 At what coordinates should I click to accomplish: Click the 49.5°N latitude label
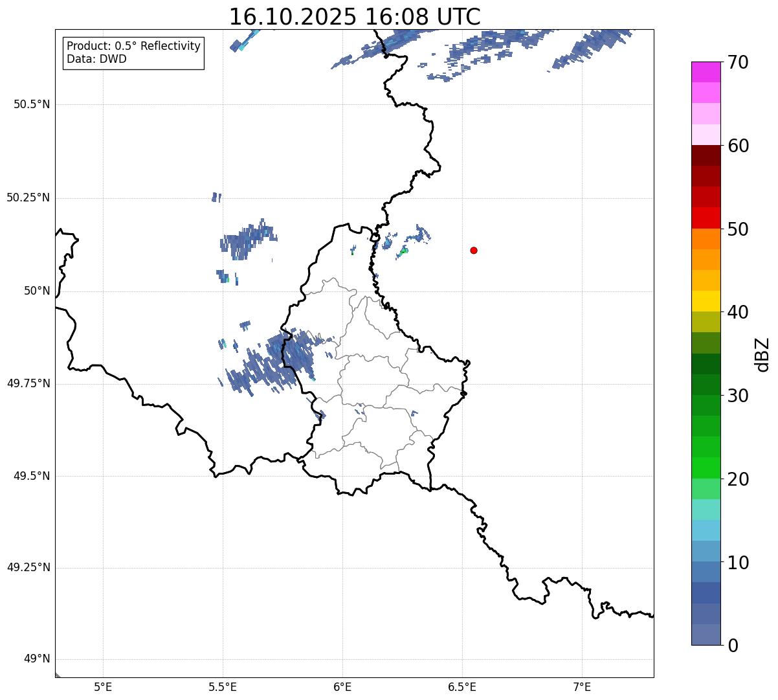pos(32,476)
